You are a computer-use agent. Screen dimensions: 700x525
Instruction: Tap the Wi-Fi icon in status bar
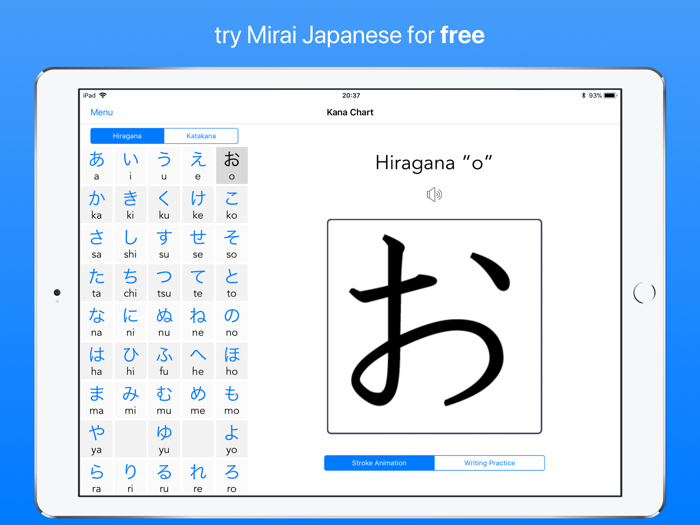[103, 95]
